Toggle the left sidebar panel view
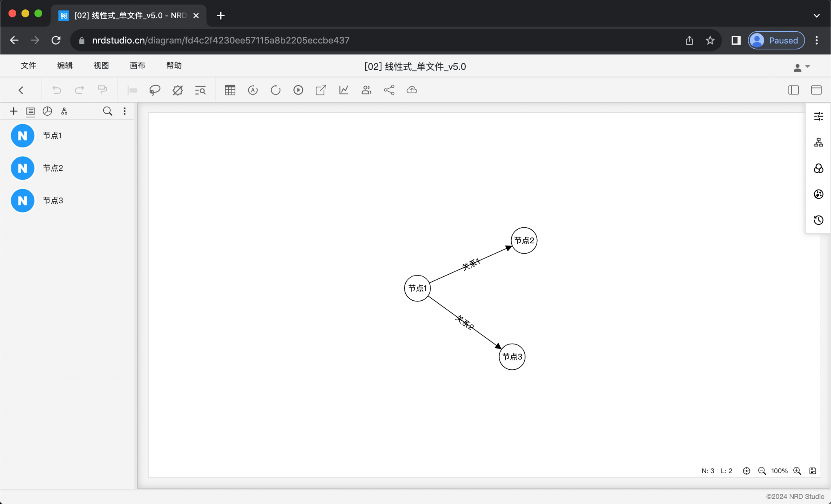831x504 pixels. (x=793, y=90)
